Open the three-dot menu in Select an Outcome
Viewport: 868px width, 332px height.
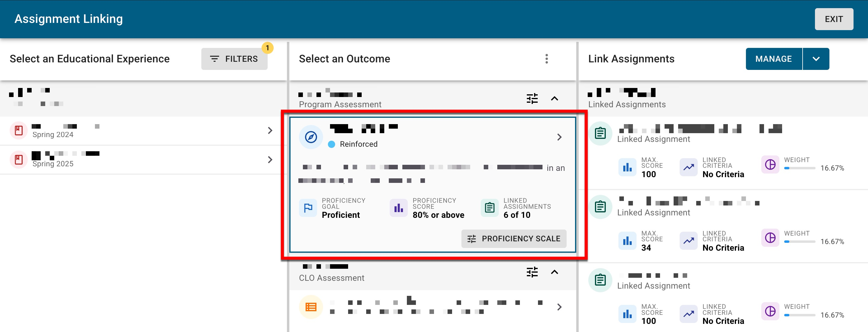click(x=546, y=59)
